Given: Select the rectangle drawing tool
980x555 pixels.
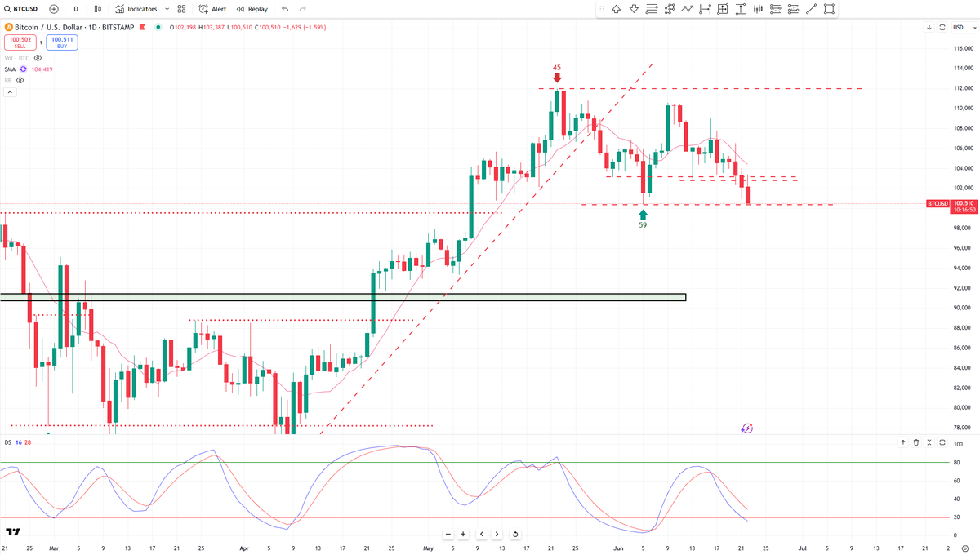Looking at the screenshot, I should click(x=827, y=9).
